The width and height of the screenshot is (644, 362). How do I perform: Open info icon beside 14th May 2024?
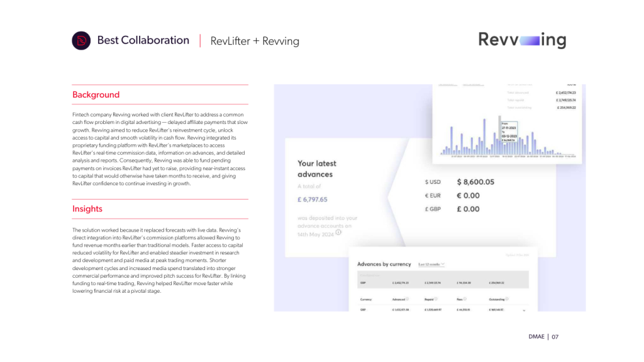(338, 232)
